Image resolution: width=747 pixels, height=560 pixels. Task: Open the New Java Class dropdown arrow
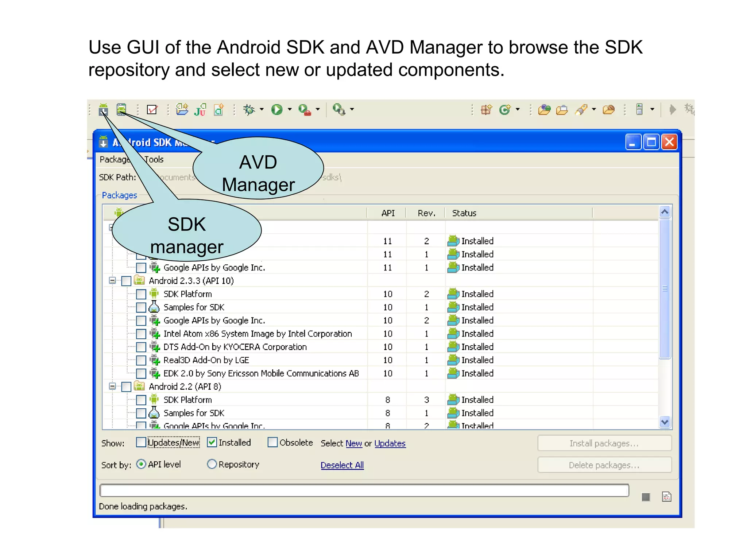[518, 109]
